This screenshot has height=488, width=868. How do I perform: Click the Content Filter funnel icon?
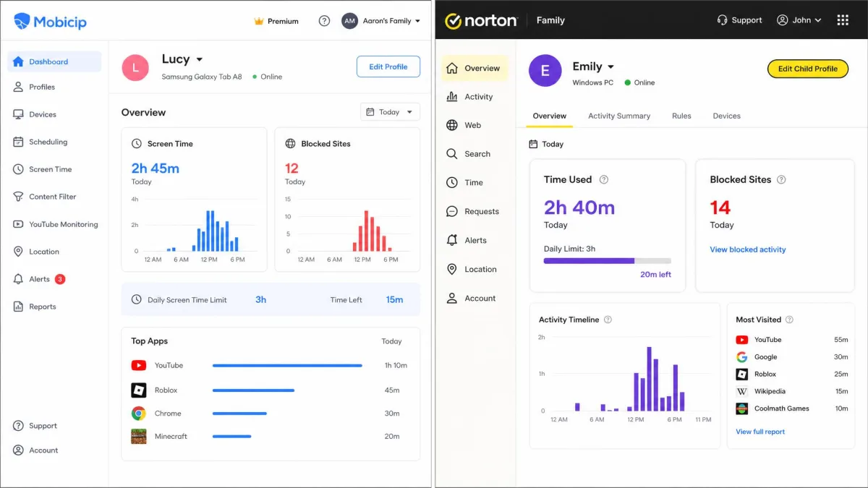18,197
